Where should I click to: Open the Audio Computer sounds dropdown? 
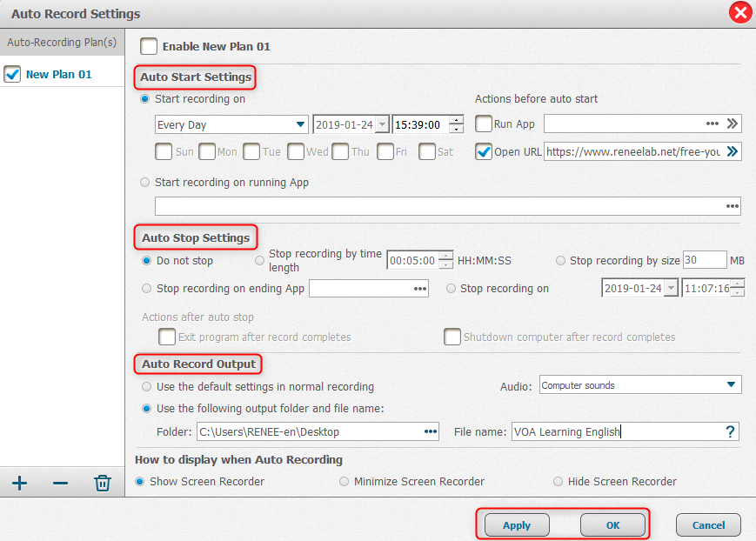[x=731, y=385]
